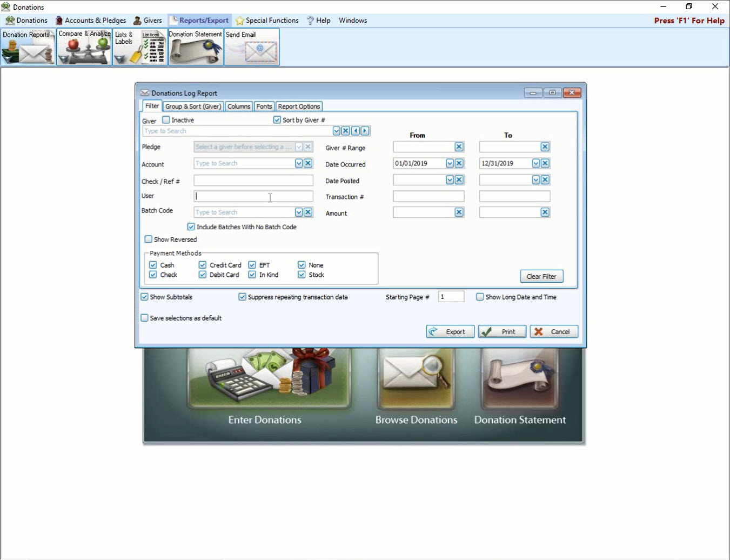Screen dimensions: 730x560
Task: Click into the Check / Ref # field
Action: [x=253, y=181]
